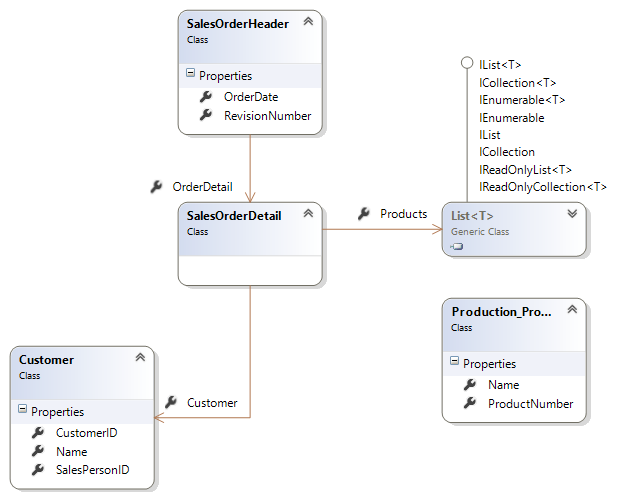Viewport: 625px width, 498px height.
Task: Collapse the SalesOrderDetail class chevron
Action: 308,213
